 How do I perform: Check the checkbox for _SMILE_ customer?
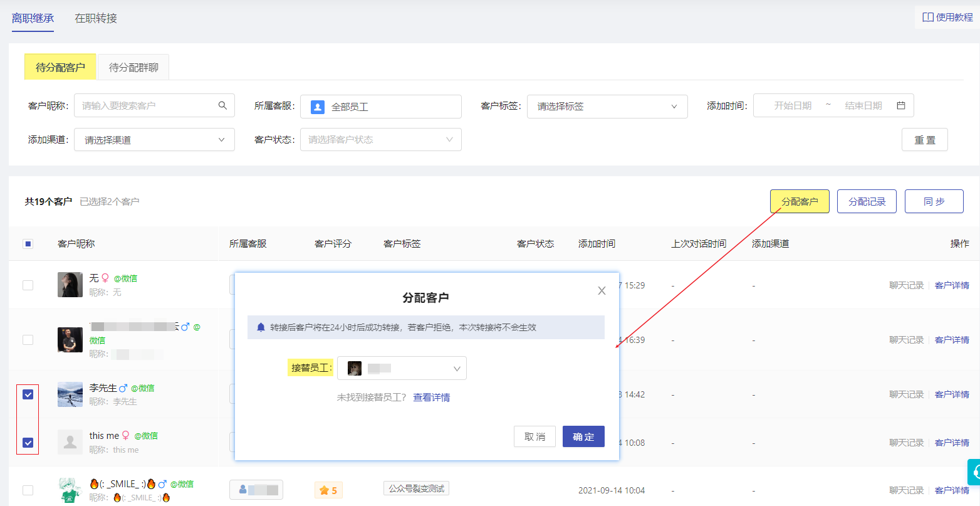[28, 490]
